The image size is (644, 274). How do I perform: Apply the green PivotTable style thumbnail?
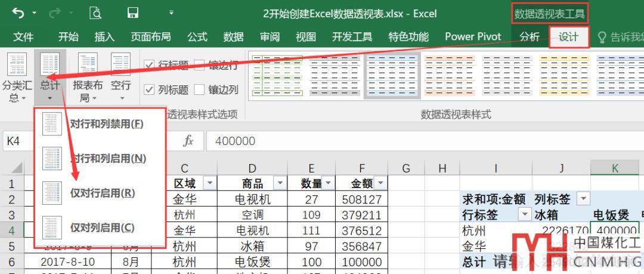point(277,76)
